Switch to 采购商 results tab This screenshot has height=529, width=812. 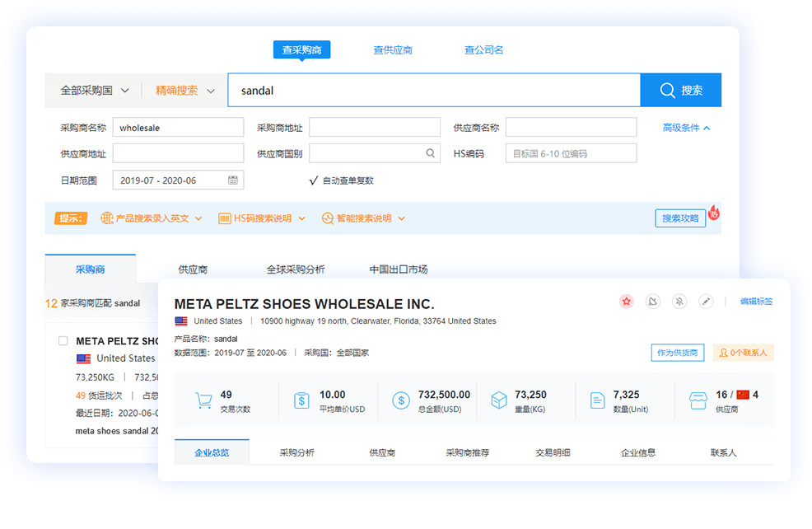(90, 269)
